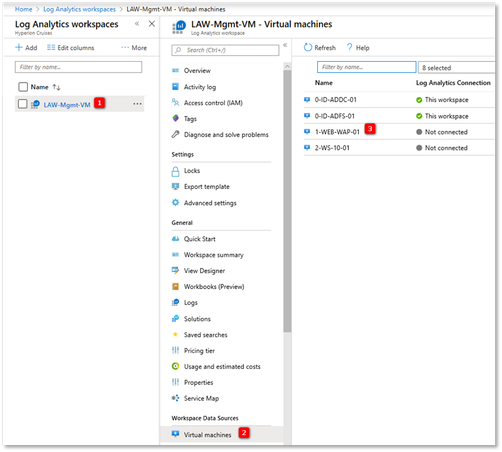
Task: Click the View Designer icon
Action: [175, 270]
